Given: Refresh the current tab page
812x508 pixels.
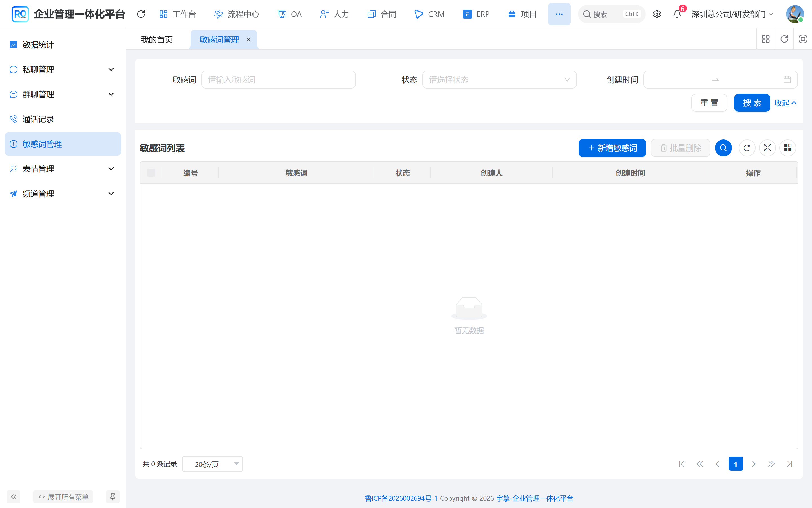Looking at the screenshot, I should (784, 39).
